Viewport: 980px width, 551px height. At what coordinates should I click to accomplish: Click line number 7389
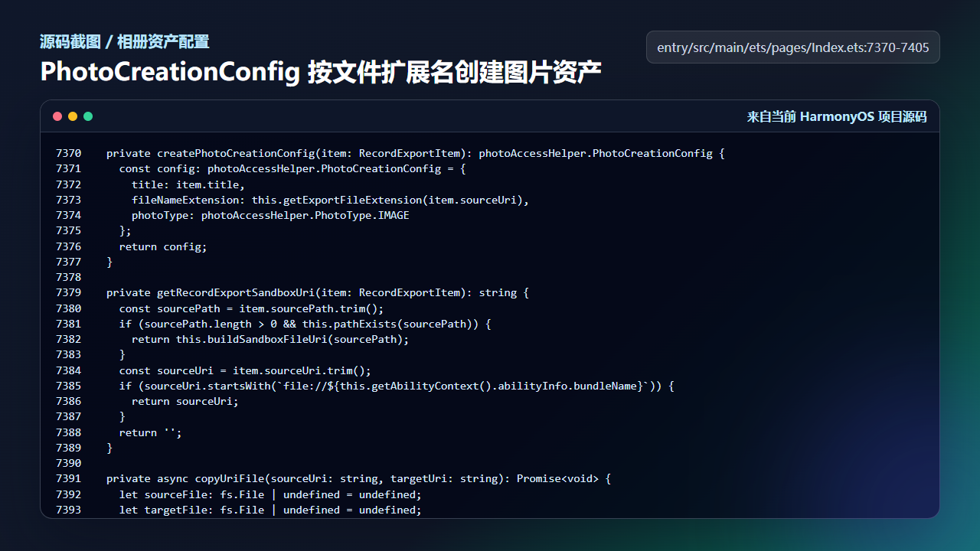pos(68,448)
